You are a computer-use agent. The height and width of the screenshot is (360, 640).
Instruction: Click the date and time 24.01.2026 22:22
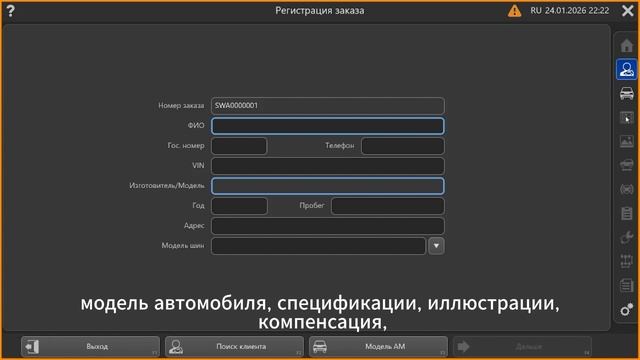(577, 11)
